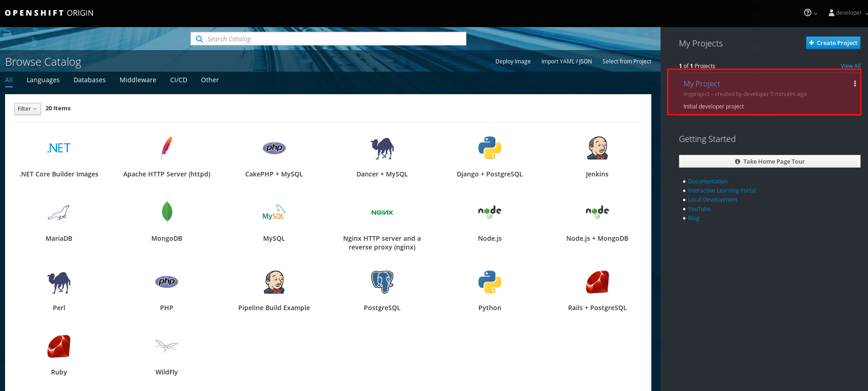Click the Apache HTTP Server (httpd) label
The height and width of the screenshot is (391, 868).
coord(167,174)
